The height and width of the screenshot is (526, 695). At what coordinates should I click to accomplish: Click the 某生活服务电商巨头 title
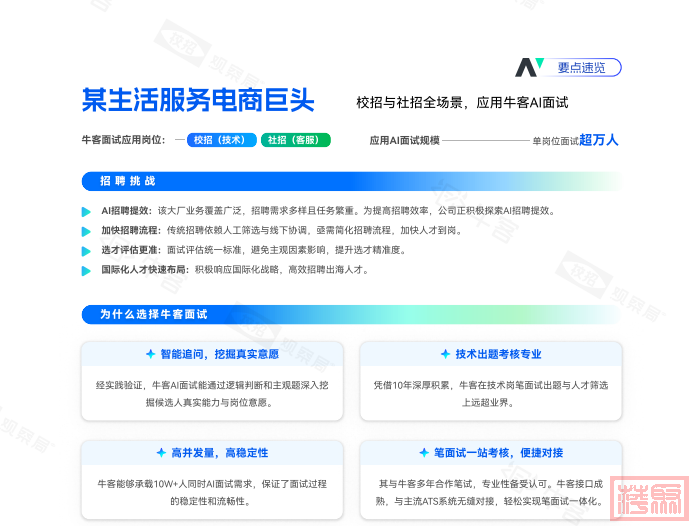coord(198,101)
